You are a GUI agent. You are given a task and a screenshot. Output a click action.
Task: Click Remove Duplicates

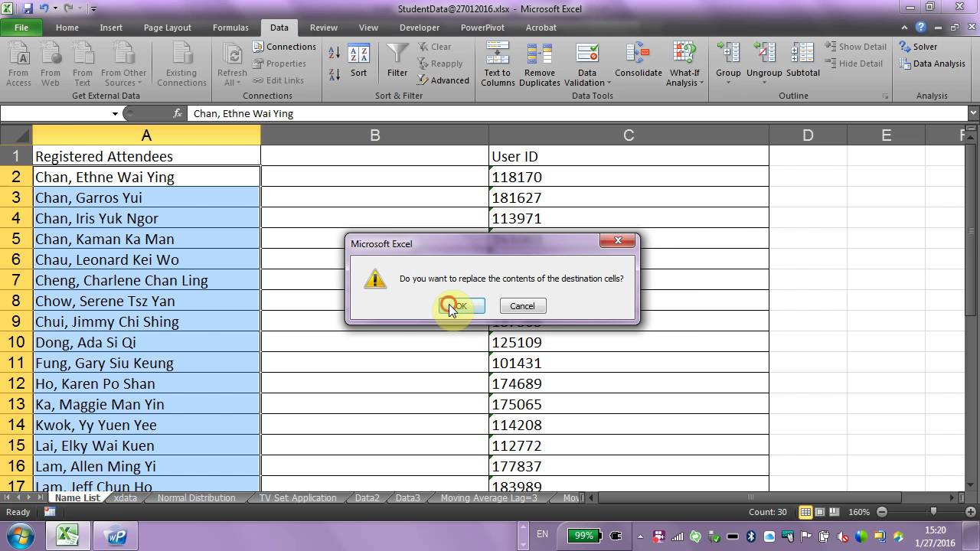pyautogui.click(x=540, y=64)
